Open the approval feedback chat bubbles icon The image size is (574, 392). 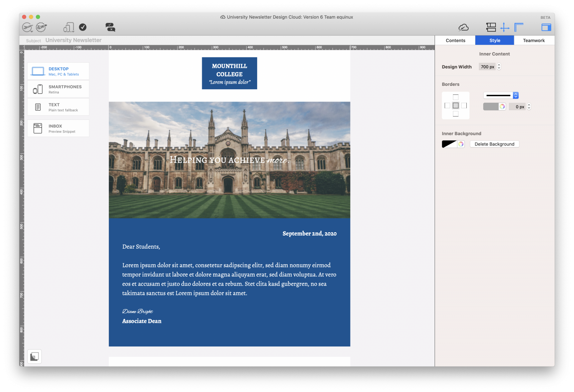click(x=109, y=27)
